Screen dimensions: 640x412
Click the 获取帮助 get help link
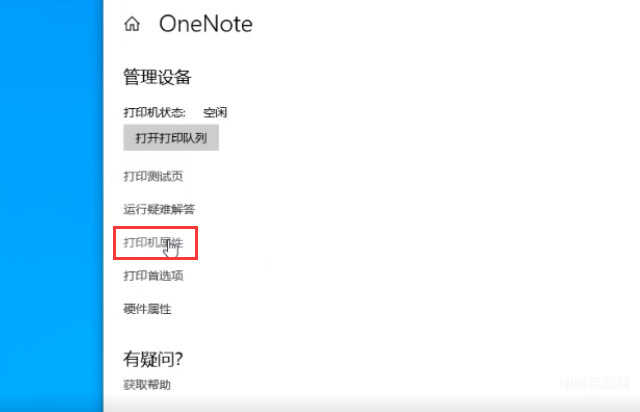pyautogui.click(x=147, y=385)
